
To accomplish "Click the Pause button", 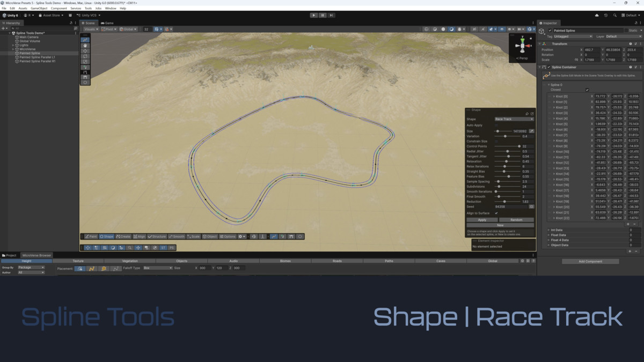I will (x=322, y=15).
